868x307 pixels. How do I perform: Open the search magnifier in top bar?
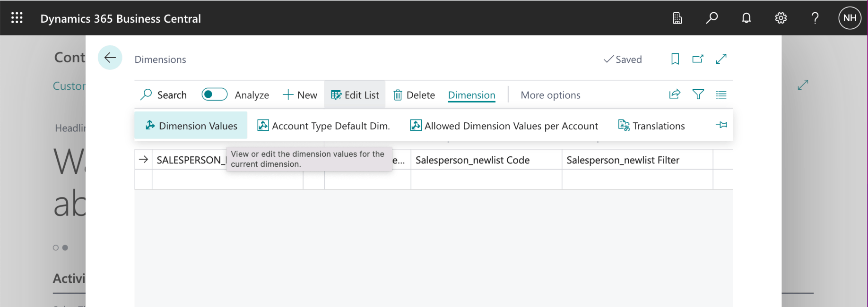click(712, 18)
